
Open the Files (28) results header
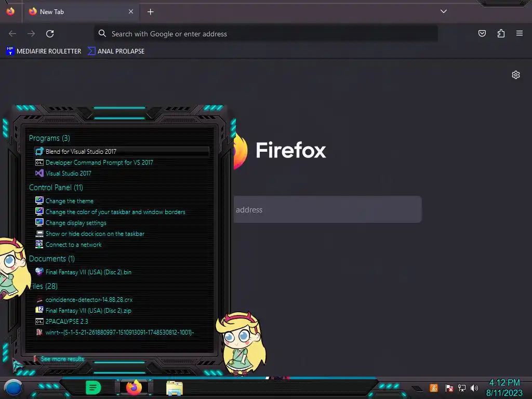pos(44,286)
